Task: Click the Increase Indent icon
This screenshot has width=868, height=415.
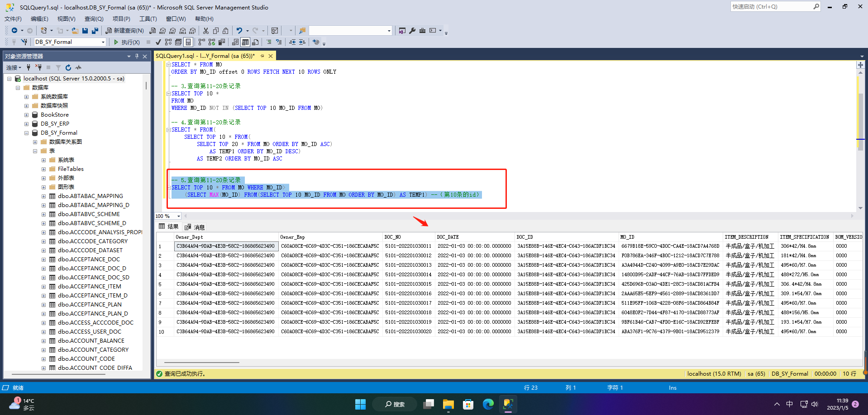Action: click(x=302, y=42)
